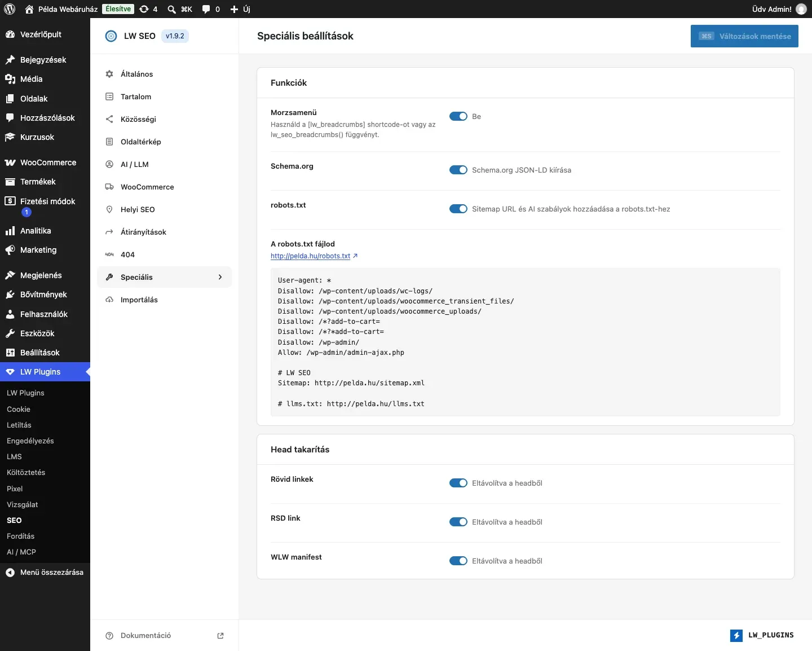Open the pelda.hu/robots.txt link
Screen dimensions: 812x651
click(310, 256)
